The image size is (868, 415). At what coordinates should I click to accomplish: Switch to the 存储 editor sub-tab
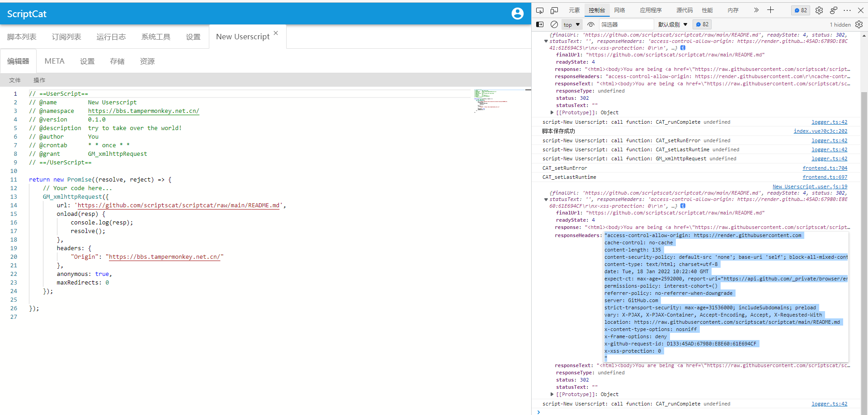[117, 61]
